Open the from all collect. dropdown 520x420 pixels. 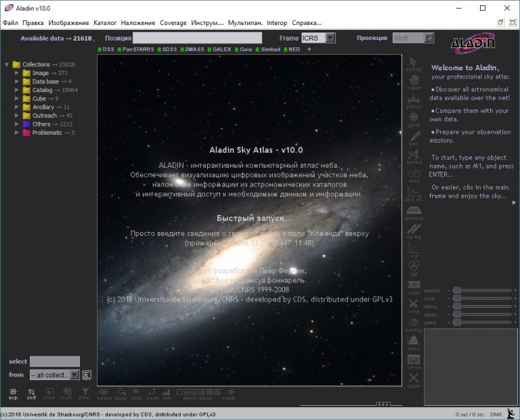[x=55, y=375]
